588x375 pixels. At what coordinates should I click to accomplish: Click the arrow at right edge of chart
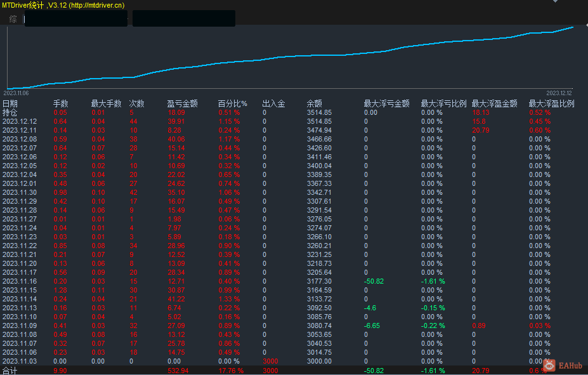pyautogui.click(x=586, y=25)
